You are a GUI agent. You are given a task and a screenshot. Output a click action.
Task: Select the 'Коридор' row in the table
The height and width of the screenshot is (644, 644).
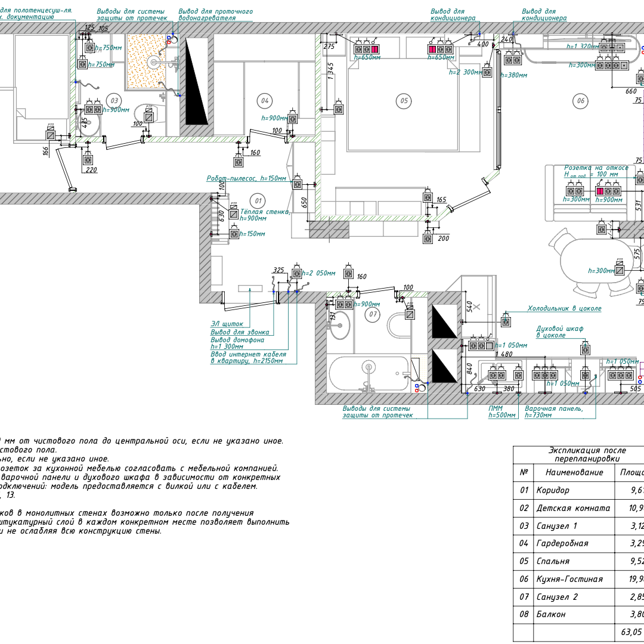click(x=553, y=490)
